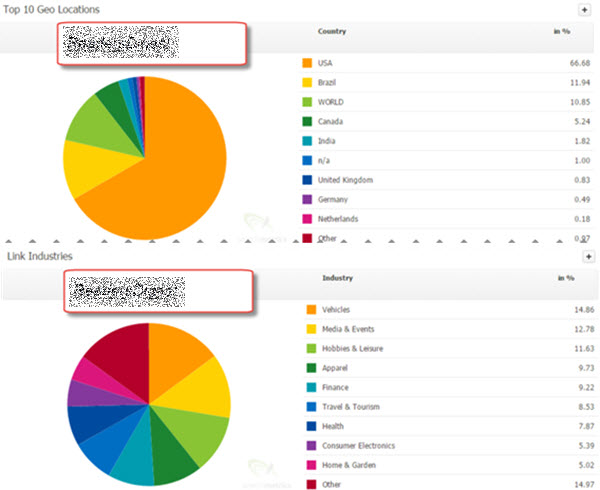Sort by the Country column header
Viewport: 600px width, 490px height.
coord(332,32)
